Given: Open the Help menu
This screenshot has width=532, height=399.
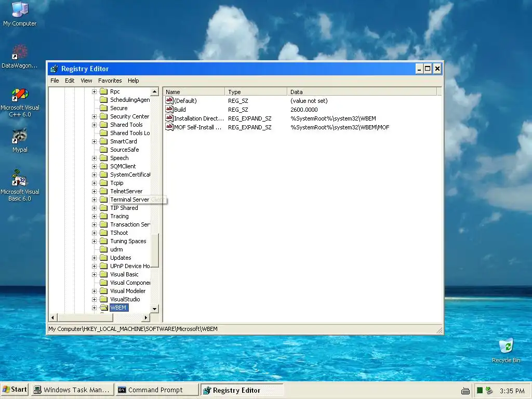Looking at the screenshot, I should 134,81.
